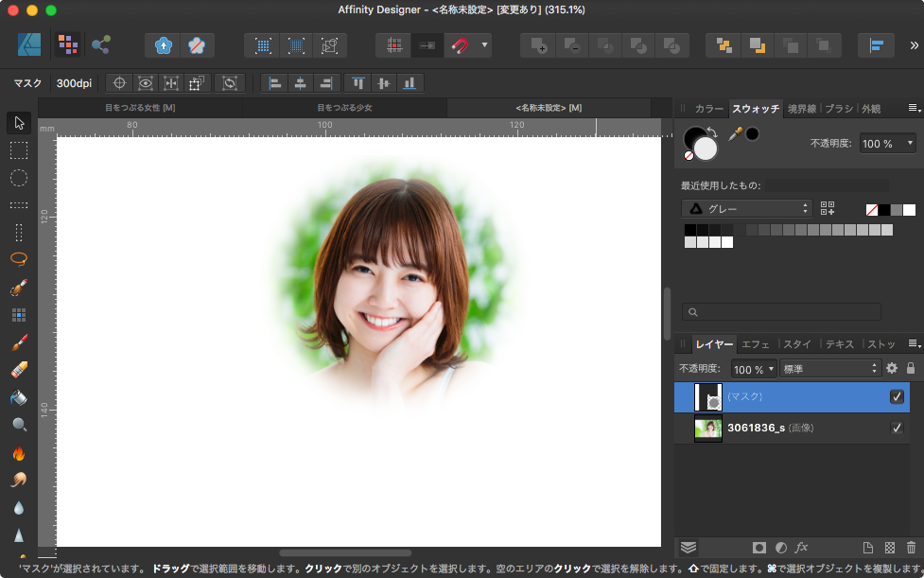Toggle the layer lock icon

click(910, 368)
